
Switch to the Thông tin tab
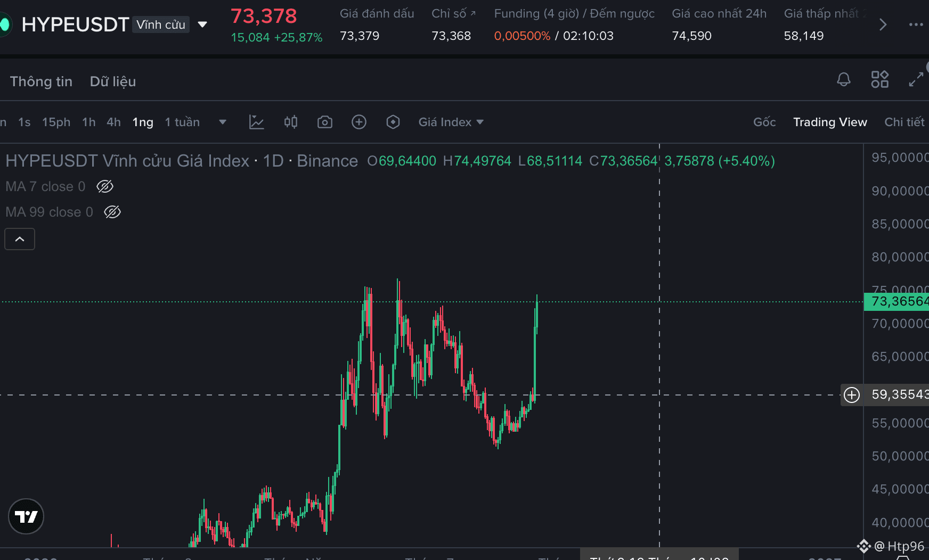[x=41, y=81]
